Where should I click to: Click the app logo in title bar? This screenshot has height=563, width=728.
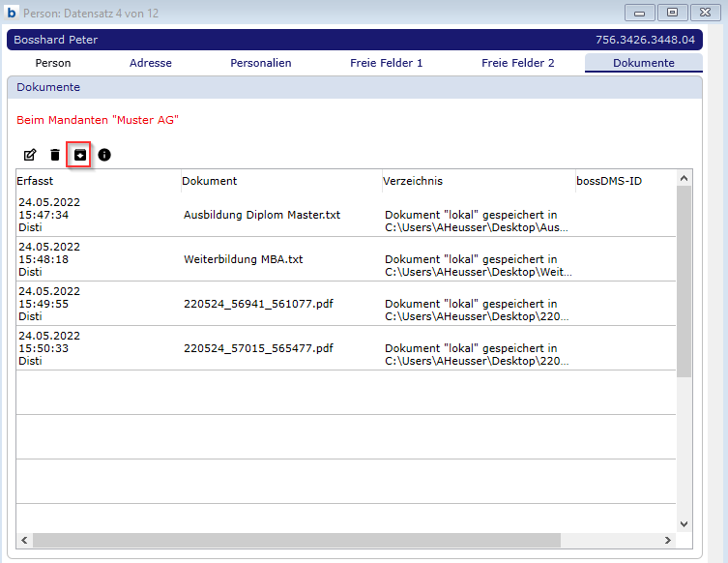coord(12,13)
